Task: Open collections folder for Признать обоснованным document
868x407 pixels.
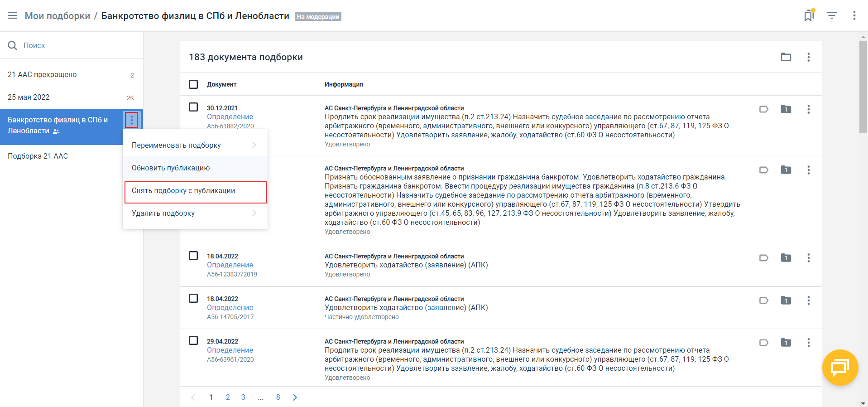Action: 786,170
